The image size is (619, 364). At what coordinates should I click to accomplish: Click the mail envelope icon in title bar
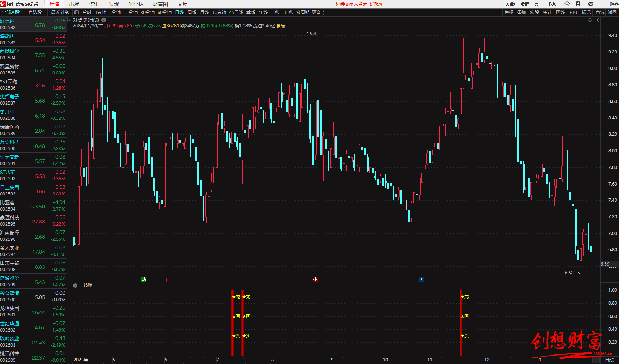(x=591, y=4)
